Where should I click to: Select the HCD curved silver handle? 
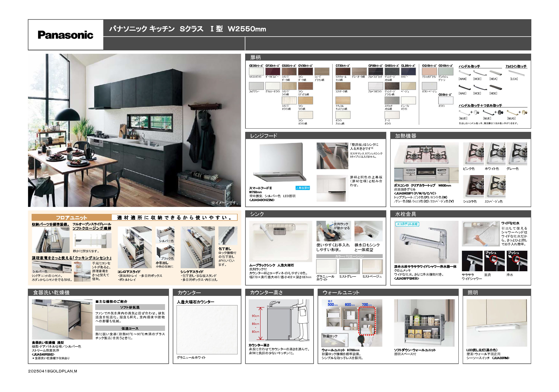pos(480,73)
